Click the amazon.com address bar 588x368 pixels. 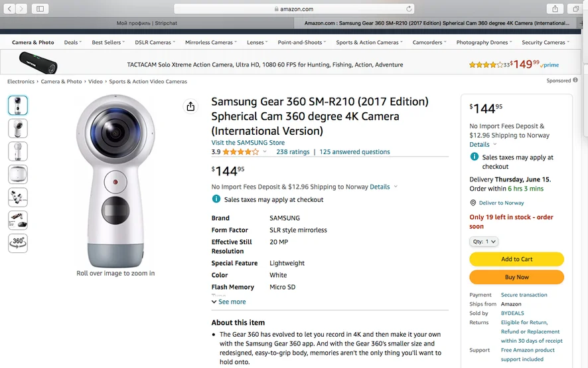pos(294,9)
